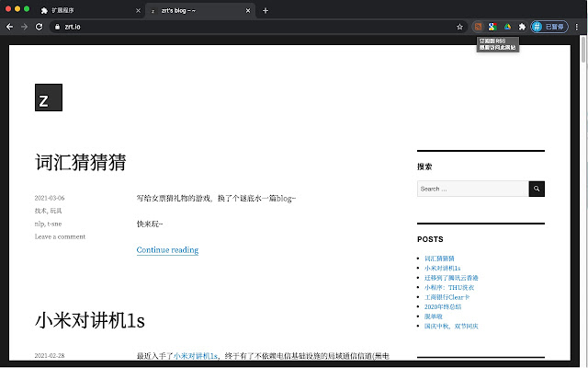
Task: Open the Google Drive extension icon
Action: [507, 27]
